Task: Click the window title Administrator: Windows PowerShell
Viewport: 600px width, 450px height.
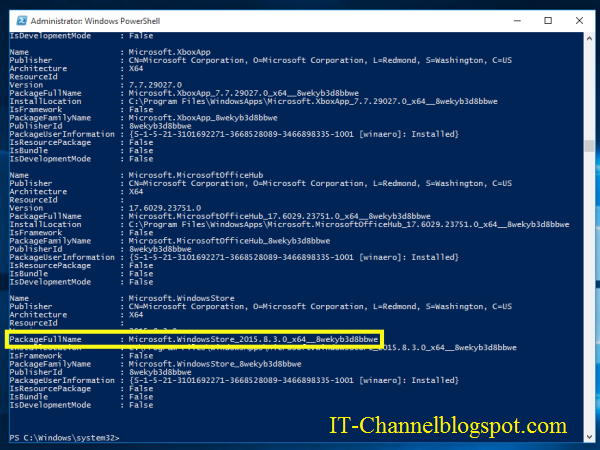Action: [95, 21]
